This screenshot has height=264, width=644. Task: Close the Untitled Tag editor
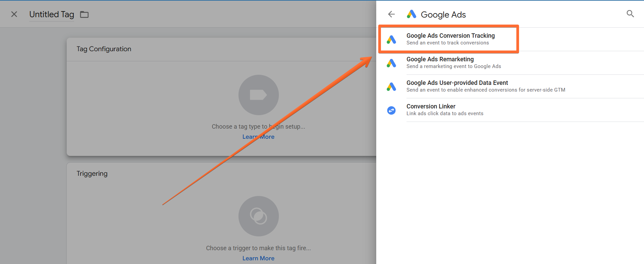pos(14,14)
